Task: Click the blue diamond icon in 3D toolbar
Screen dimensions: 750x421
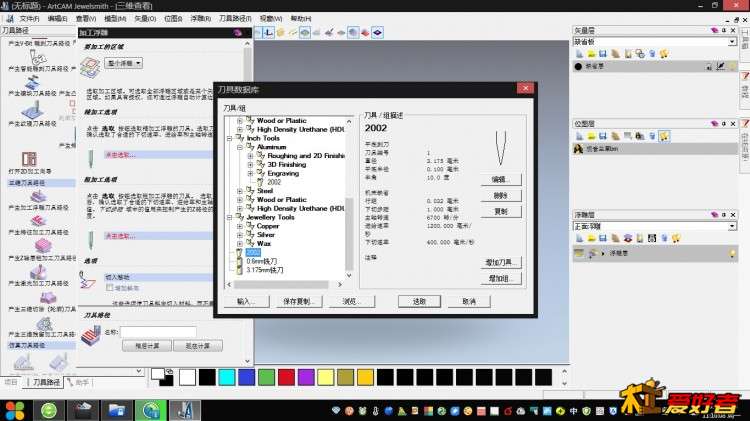Action: pos(377,33)
